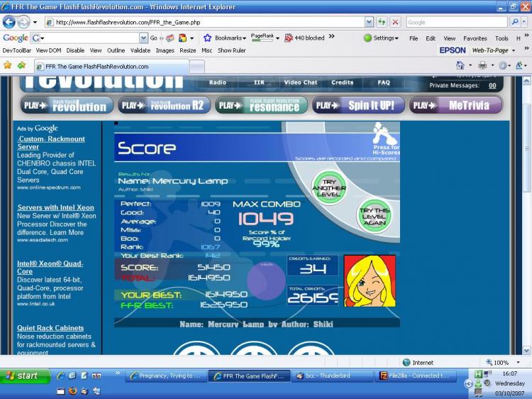Open the recent pages dropdown arrow
Image resolution: width=532 pixels, height=399 pixels.
[35, 23]
